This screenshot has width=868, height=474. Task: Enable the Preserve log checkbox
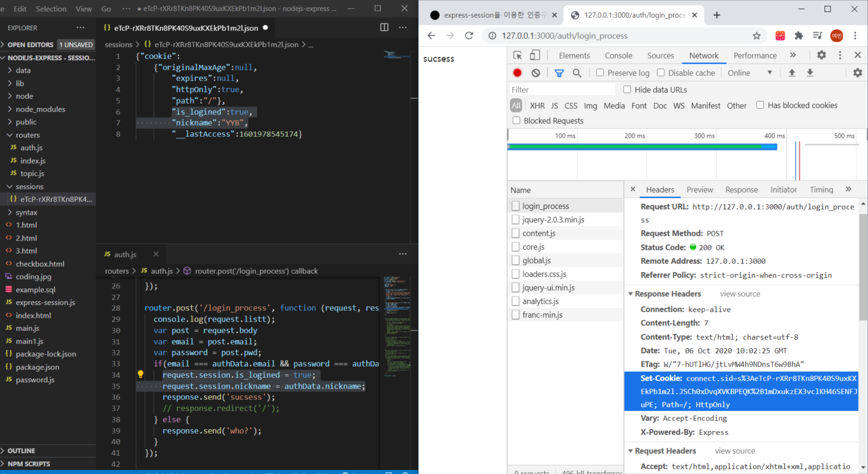point(600,73)
